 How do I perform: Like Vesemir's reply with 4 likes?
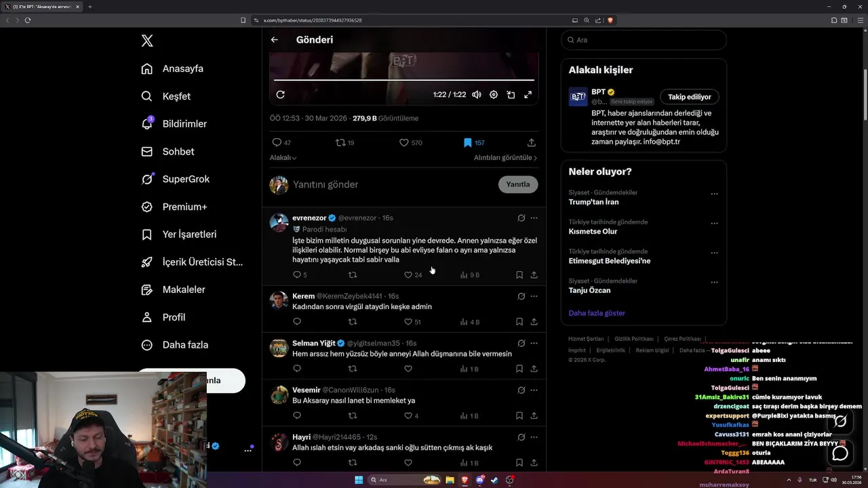pos(412,415)
